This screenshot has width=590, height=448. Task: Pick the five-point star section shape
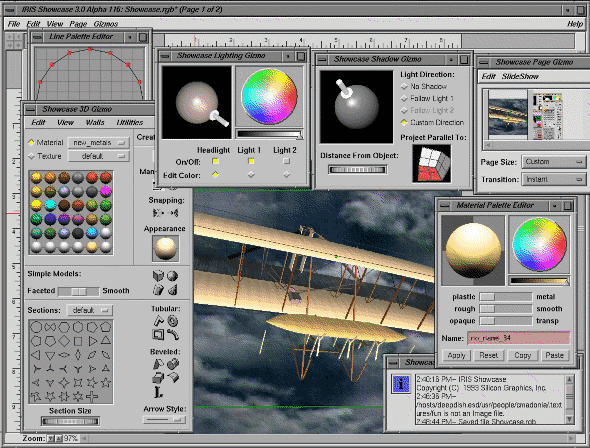tap(106, 383)
